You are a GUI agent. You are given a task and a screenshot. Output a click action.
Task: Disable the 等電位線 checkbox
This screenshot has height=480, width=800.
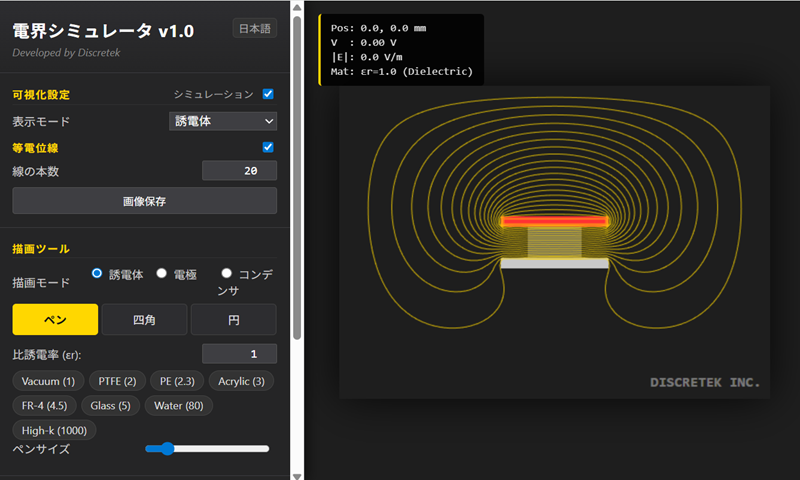pos(268,147)
